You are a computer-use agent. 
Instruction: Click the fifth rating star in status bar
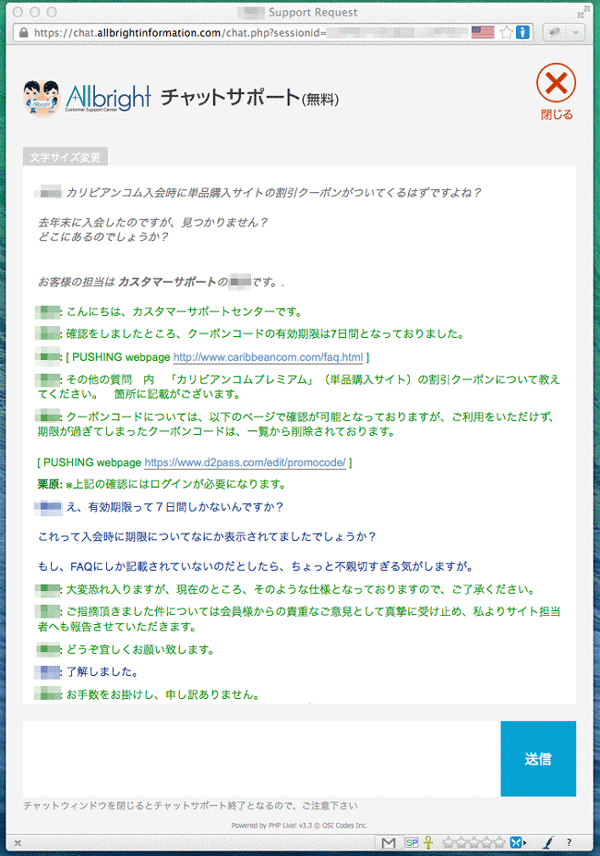coord(500,843)
